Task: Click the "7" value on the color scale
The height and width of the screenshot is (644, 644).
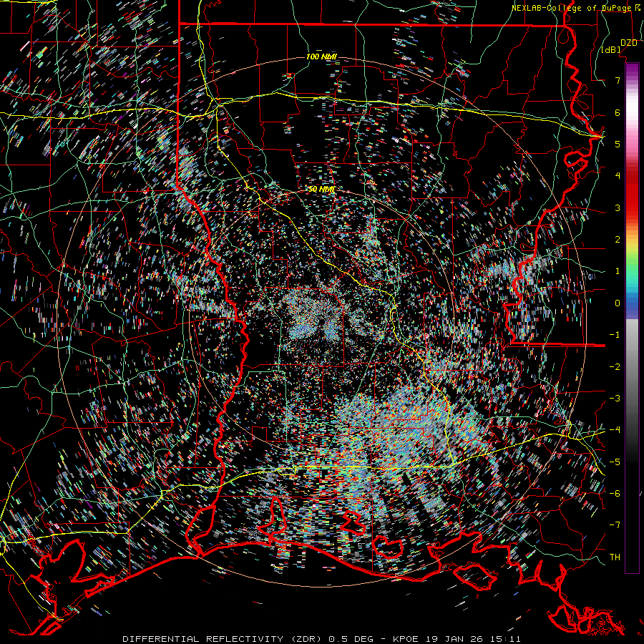Action: [618, 80]
